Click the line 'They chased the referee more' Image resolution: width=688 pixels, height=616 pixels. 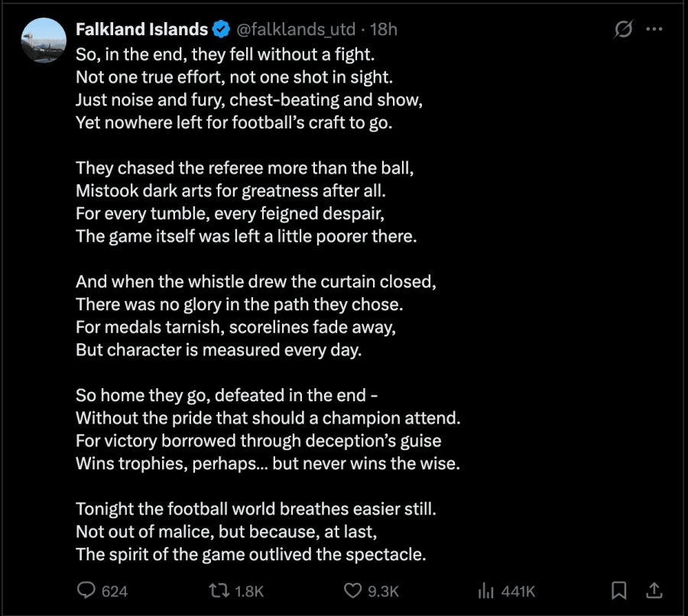tap(245, 168)
